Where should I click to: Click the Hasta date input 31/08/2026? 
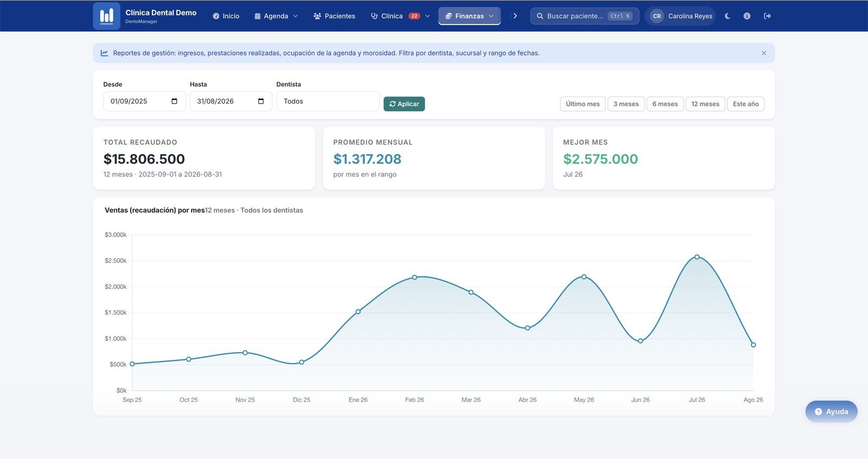[x=231, y=101]
